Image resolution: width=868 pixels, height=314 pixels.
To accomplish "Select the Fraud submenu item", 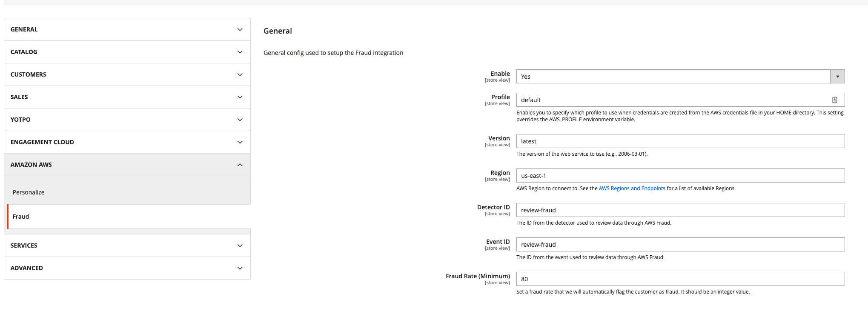I will pyautogui.click(x=21, y=217).
